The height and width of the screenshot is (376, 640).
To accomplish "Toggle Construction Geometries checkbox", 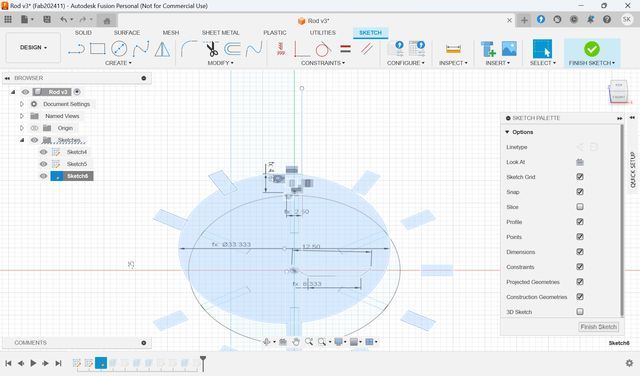I will pos(580,297).
